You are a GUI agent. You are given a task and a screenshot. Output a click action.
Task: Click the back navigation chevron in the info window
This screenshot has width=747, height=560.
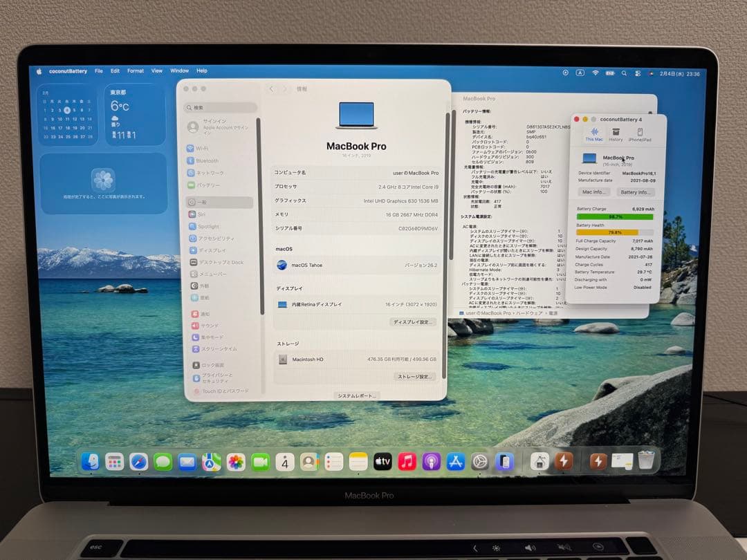pos(270,88)
